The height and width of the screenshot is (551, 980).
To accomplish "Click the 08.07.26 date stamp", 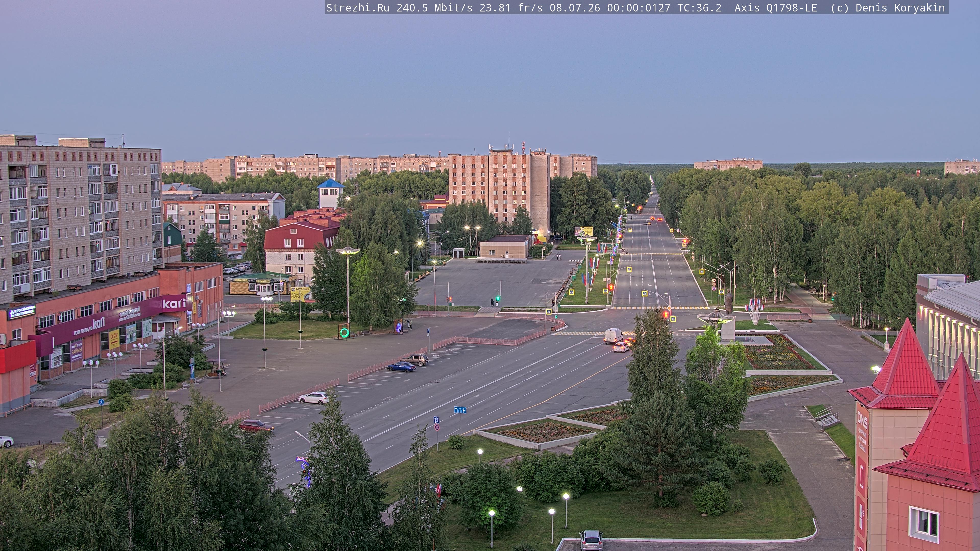I will [575, 8].
